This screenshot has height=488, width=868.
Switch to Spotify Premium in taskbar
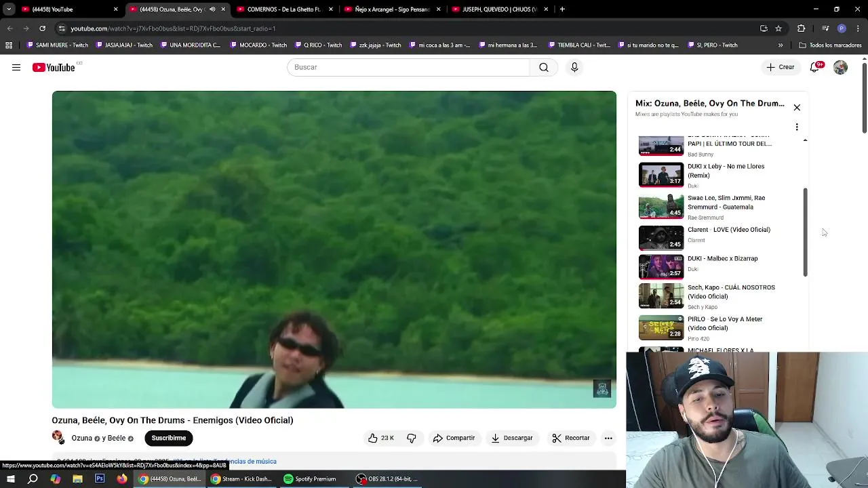pyautogui.click(x=310, y=479)
